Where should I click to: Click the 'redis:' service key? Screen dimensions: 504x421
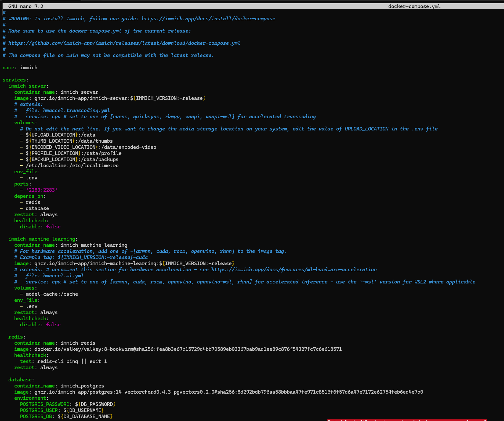17,337
